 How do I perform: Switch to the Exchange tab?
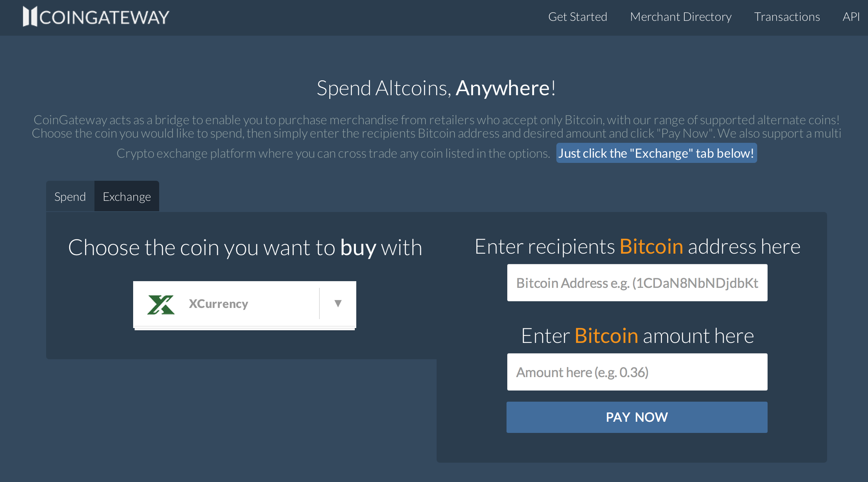tap(127, 196)
